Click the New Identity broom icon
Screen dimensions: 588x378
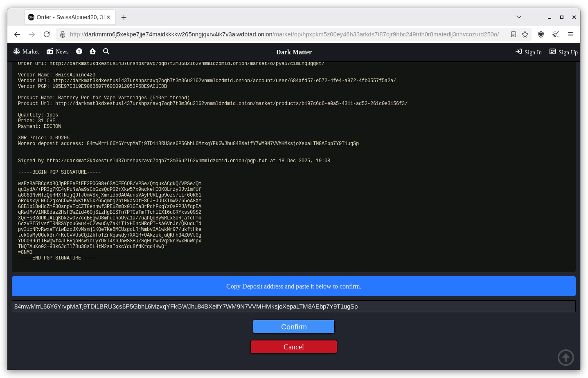[555, 34]
